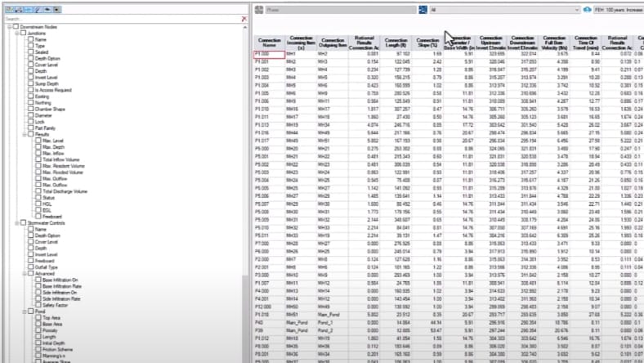This screenshot has height=363, width=644.
Task: Select the P40 connection row
Action: [x=449, y=323]
